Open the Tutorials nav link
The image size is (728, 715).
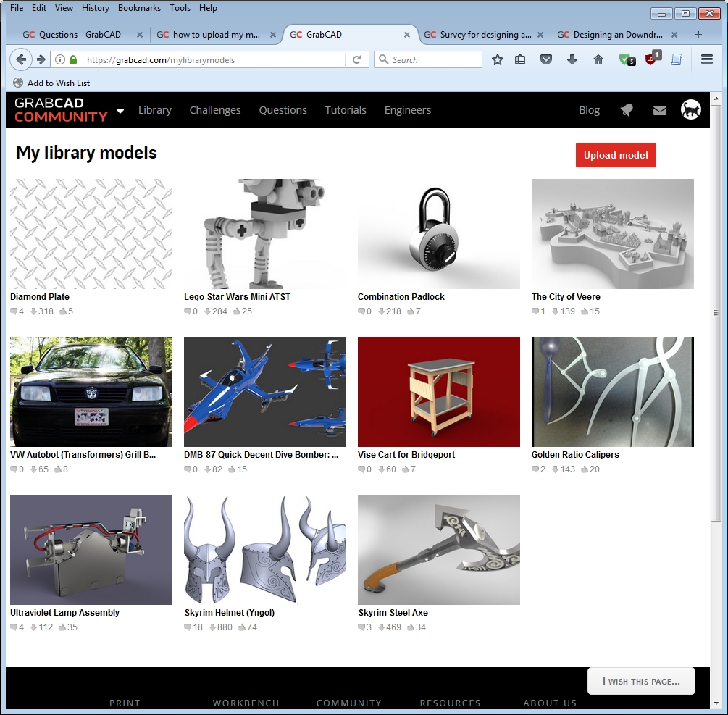pos(346,110)
